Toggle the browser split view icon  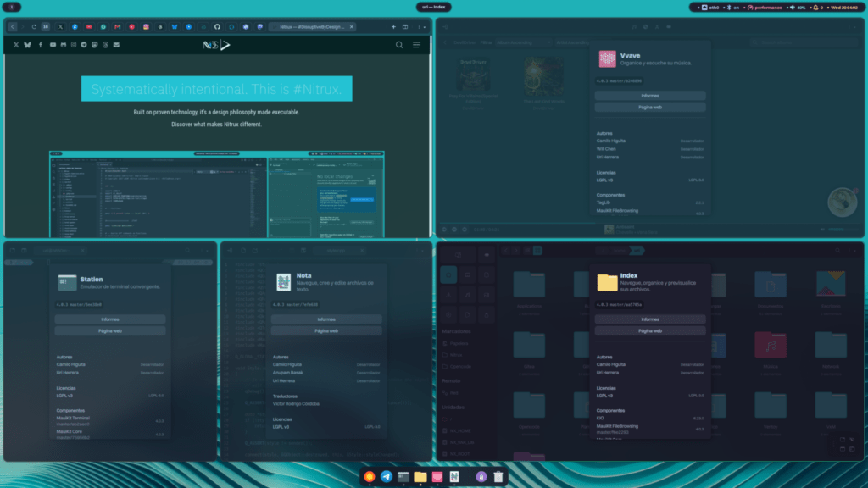tap(405, 26)
